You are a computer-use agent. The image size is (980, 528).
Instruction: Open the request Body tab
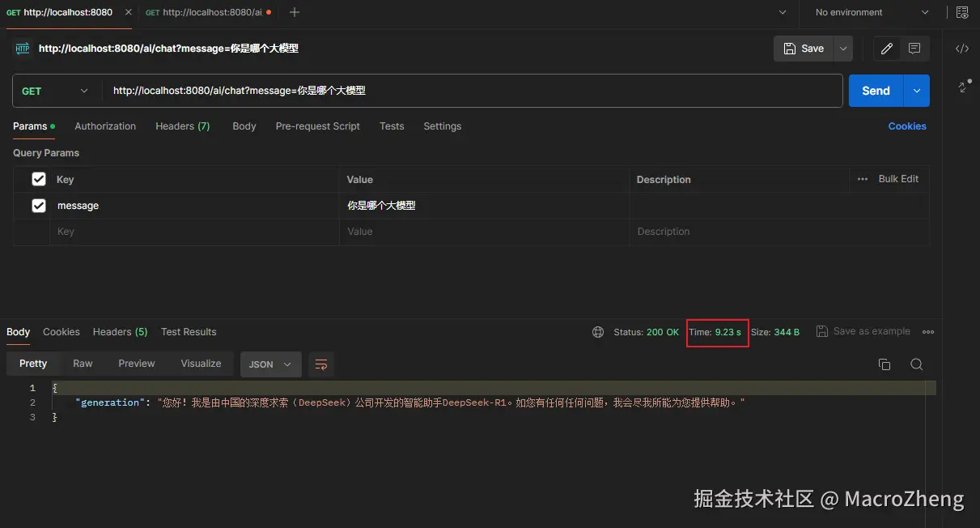coord(244,126)
